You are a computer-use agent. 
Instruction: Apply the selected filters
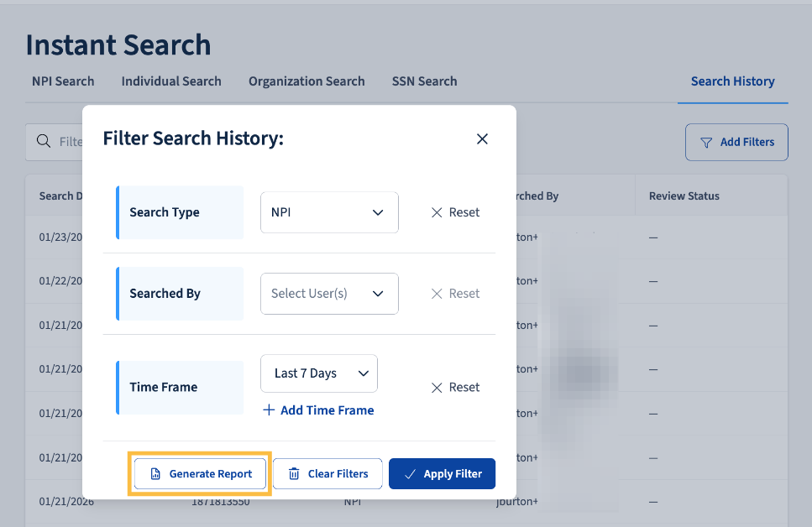click(x=442, y=473)
